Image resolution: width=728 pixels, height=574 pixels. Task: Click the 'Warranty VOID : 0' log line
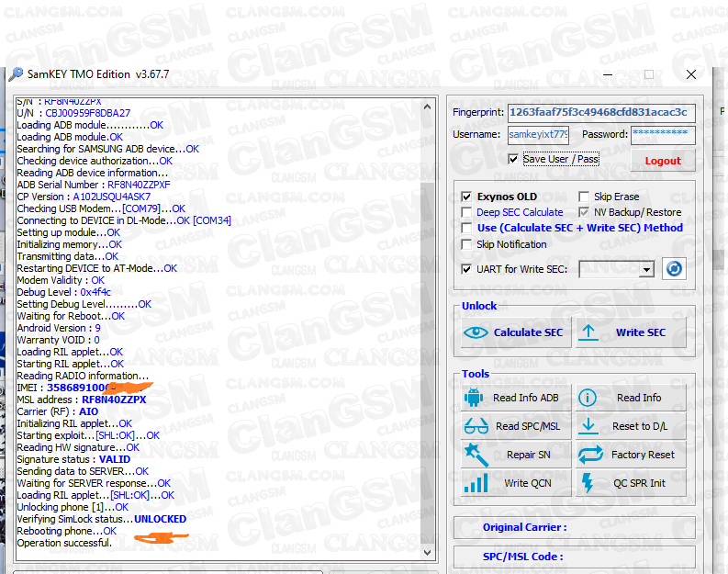[58, 340]
